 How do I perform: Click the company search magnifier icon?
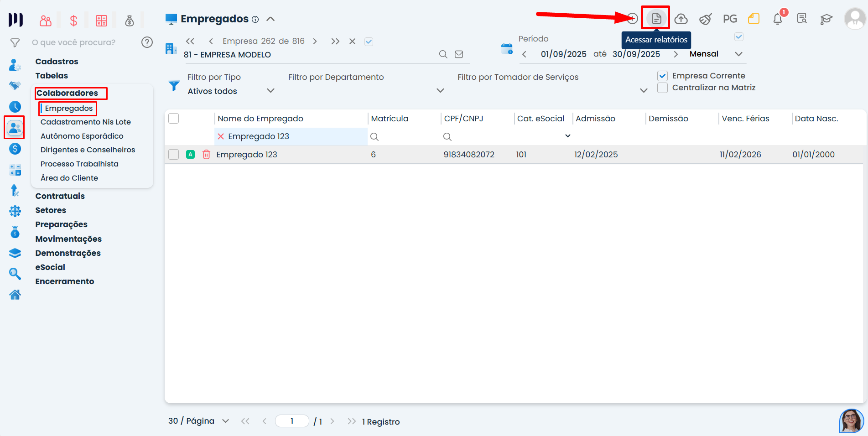(443, 54)
